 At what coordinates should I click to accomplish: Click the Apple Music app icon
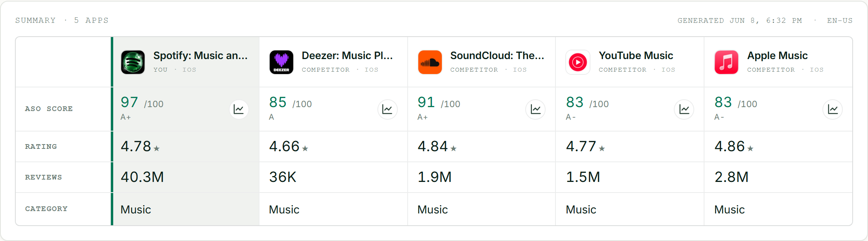[x=726, y=62]
